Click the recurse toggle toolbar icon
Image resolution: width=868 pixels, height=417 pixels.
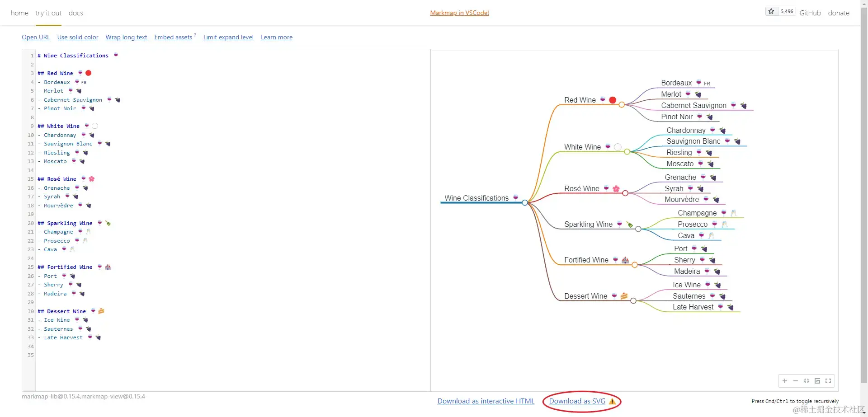(817, 381)
